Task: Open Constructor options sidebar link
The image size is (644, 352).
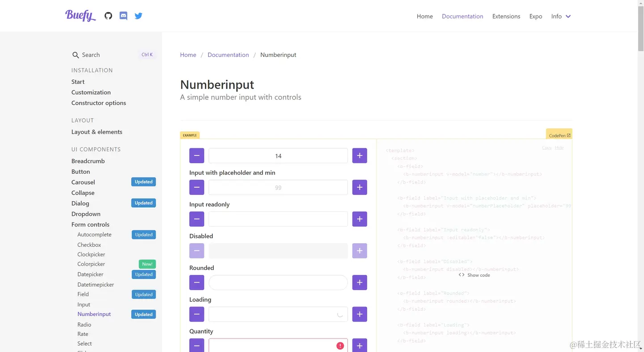Action: (x=98, y=103)
